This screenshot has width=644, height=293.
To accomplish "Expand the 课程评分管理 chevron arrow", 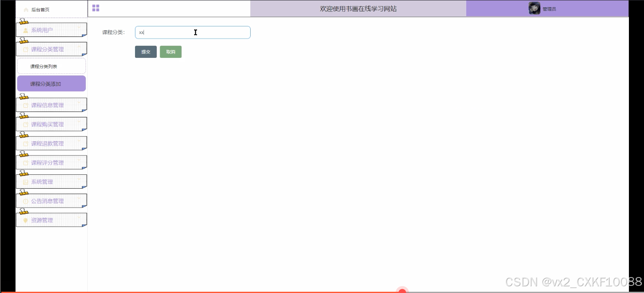I will 79,159.
